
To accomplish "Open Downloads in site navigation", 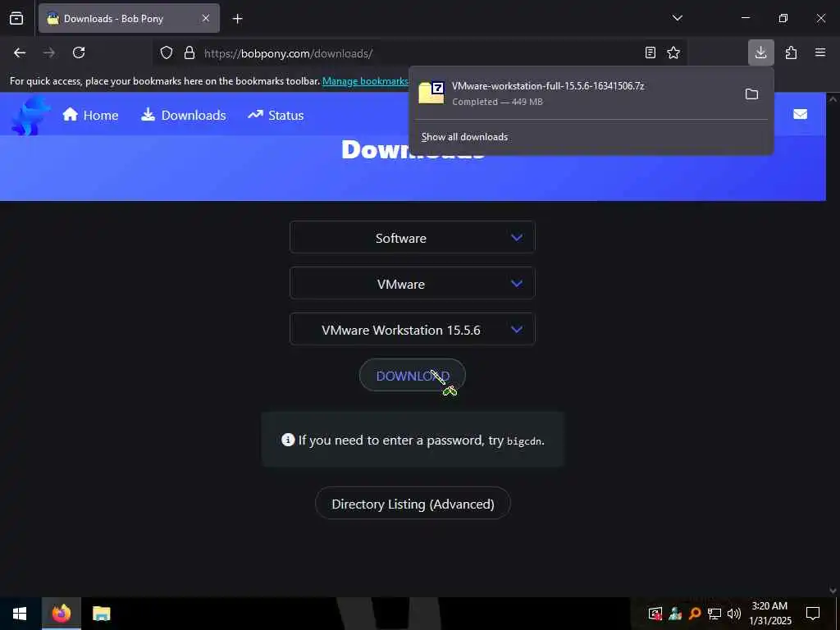I will (184, 115).
